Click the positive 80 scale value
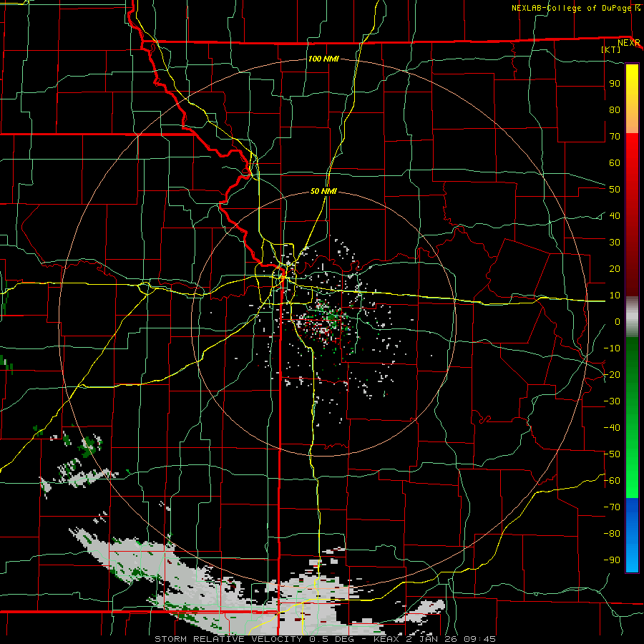 [615, 110]
